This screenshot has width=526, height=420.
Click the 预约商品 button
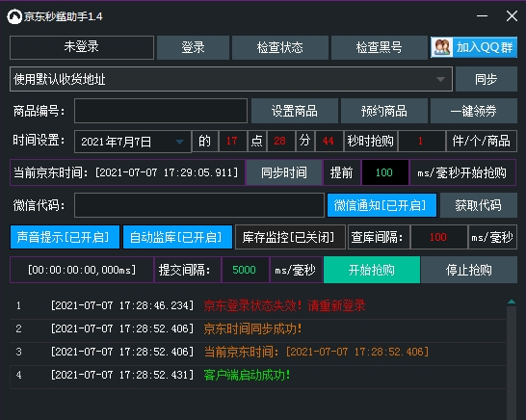(x=384, y=111)
